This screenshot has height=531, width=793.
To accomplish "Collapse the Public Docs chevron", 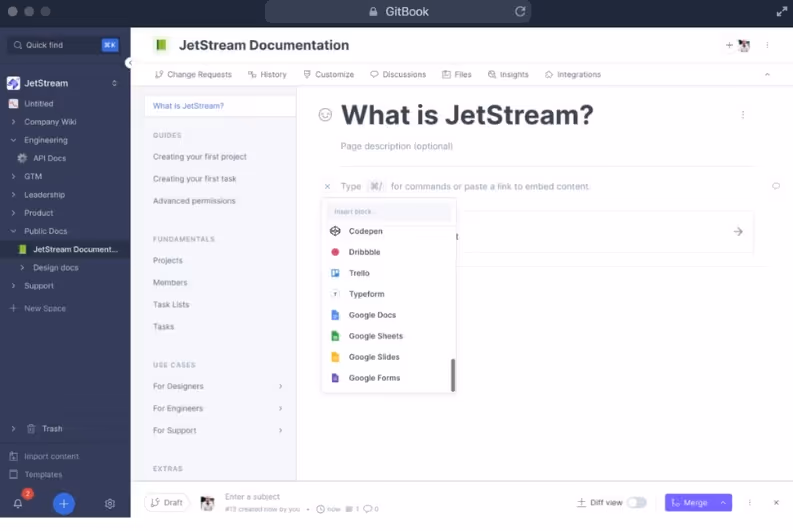I will pyautogui.click(x=13, y=231).
